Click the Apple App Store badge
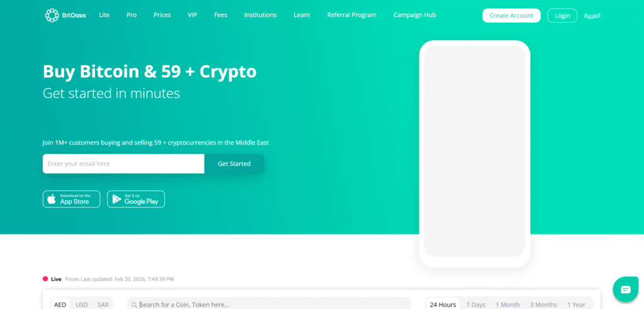The height and width of the screenshot is (309, 644). click(x=72, y=199)
